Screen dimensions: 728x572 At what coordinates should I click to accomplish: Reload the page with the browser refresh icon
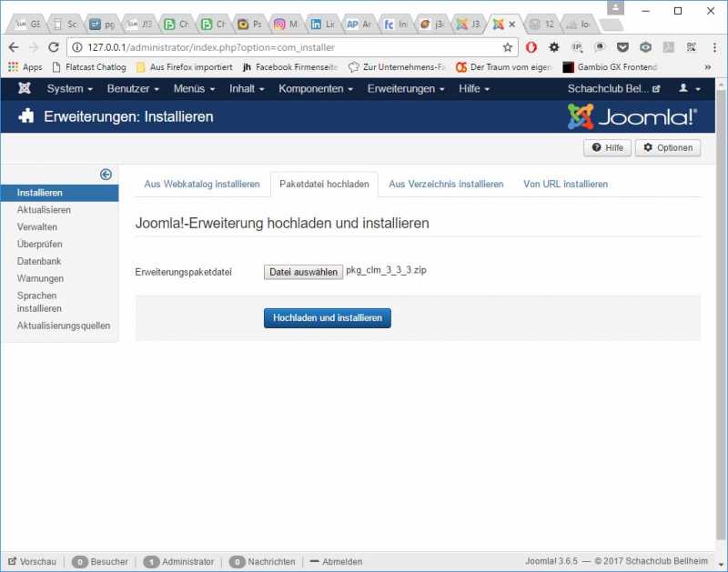pyautogui.click(x=54, y=47)
